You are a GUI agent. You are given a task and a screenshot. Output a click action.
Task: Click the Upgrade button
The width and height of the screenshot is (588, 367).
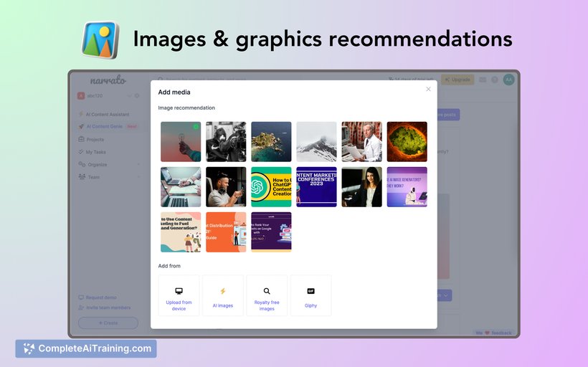[457, 80]
